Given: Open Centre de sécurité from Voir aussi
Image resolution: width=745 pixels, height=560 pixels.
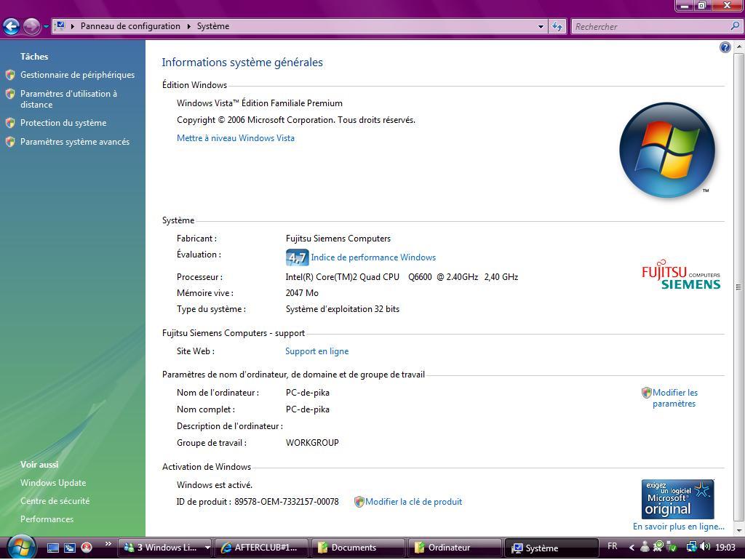Looking at the screenshot, I should [x=55, y=501].
